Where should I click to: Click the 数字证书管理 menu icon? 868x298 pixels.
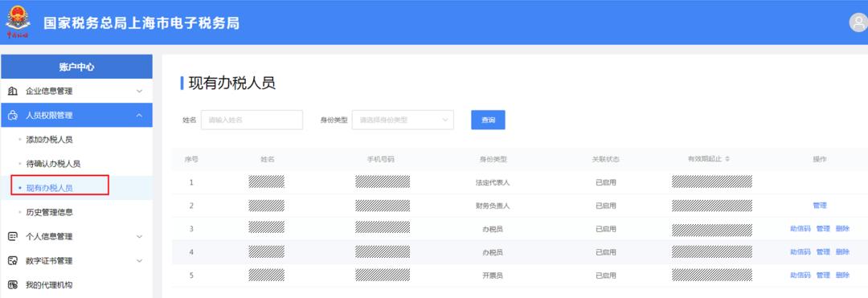coord(14,261)
